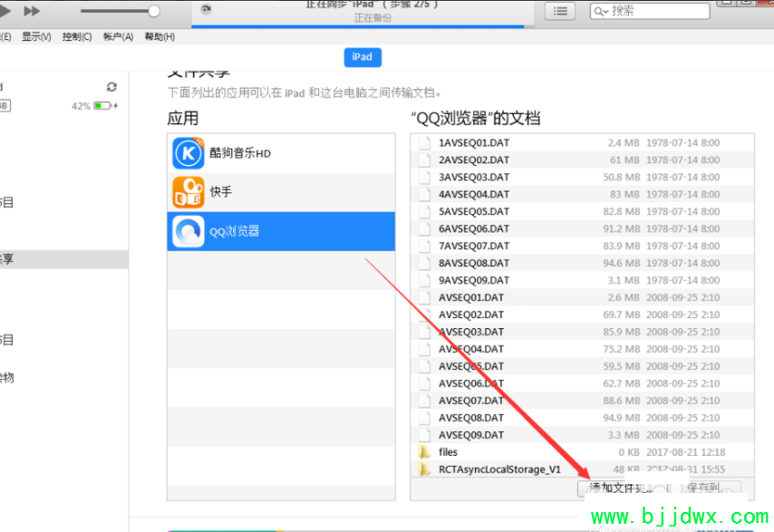Click the sync refresh icon in sidebar
The width and height of the screenshot is (774, 532).
pyautogui.click(x=111, y=87)
